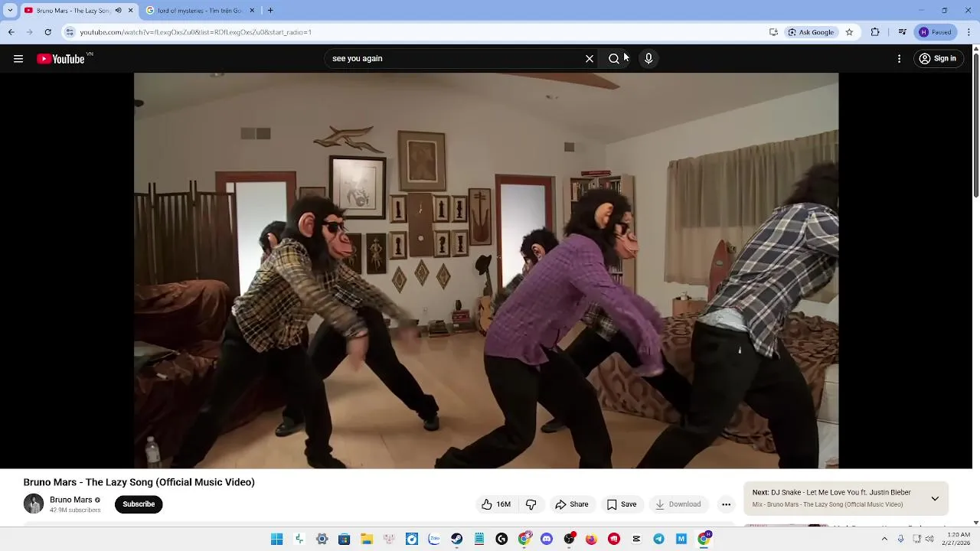Open CapCut from the taskbar
980x551 pixels.
(x=636, y=540)
